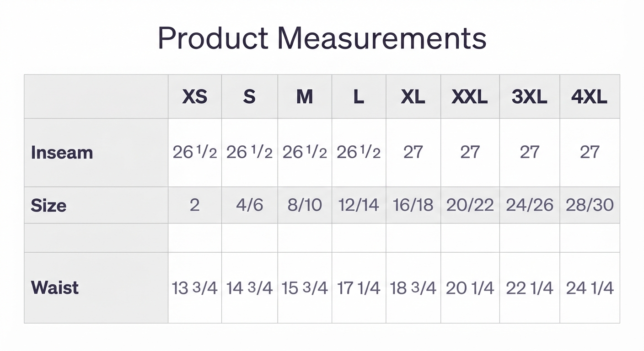Image resolution: width=644 pixels, height=351 pixels.
Task: Select the XL column header
Action: coord(413,97)
